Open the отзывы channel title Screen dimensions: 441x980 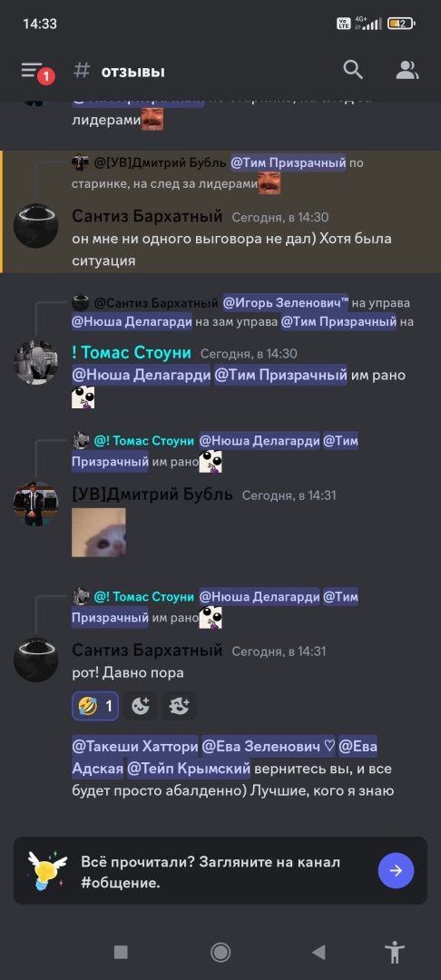click(133, 72)
